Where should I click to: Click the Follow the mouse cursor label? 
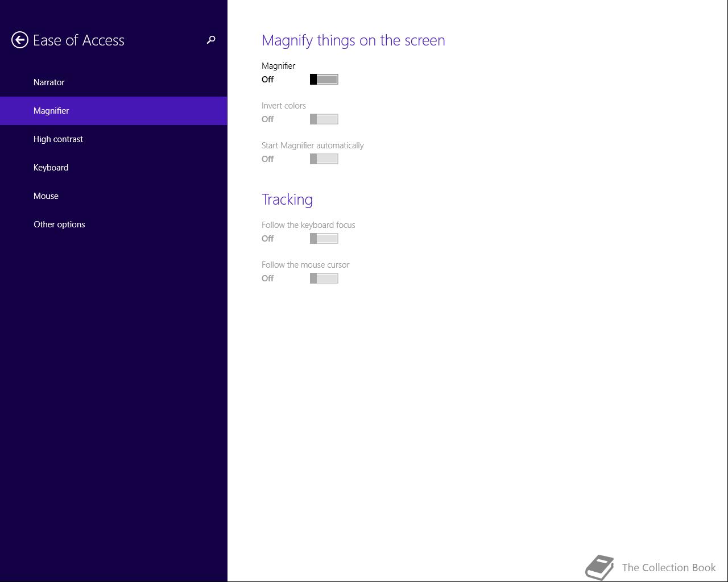pos(305,265)
